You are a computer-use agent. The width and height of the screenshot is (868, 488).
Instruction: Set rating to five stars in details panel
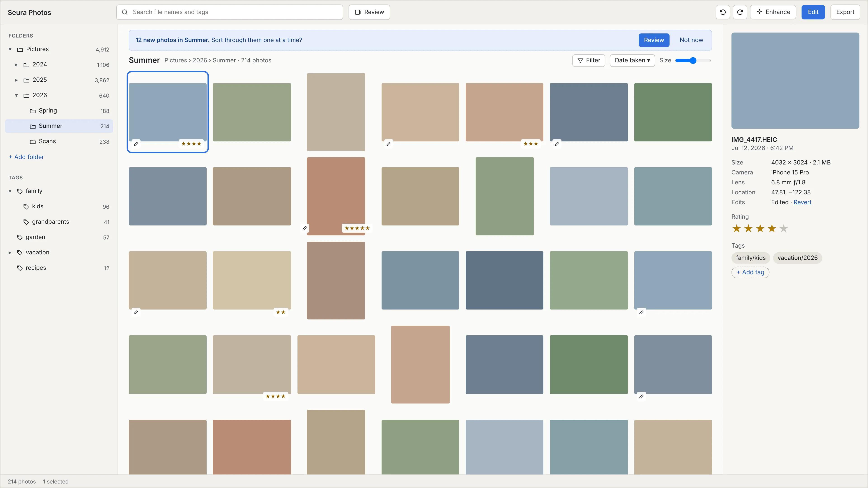(x=784, y=229)
